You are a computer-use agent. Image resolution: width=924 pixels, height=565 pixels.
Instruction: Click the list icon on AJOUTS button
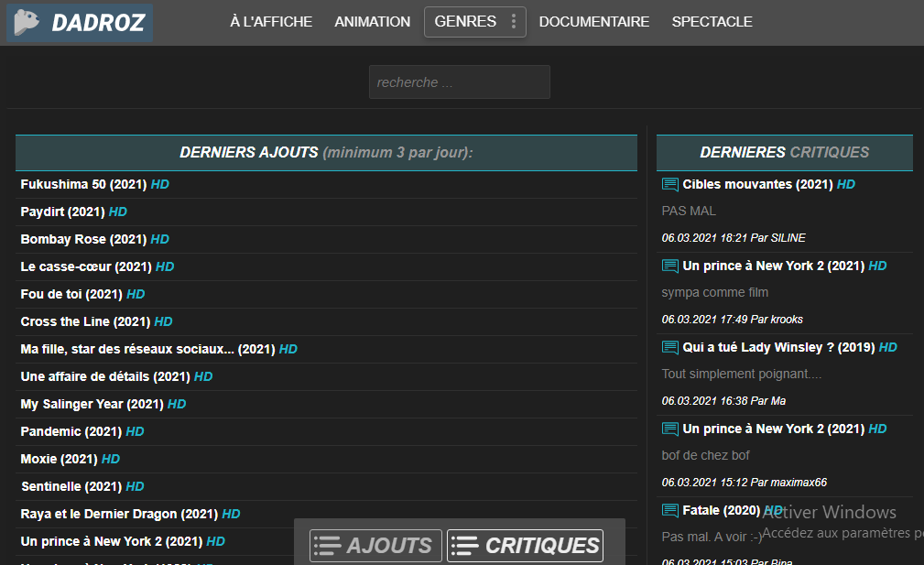pos(327,546)
